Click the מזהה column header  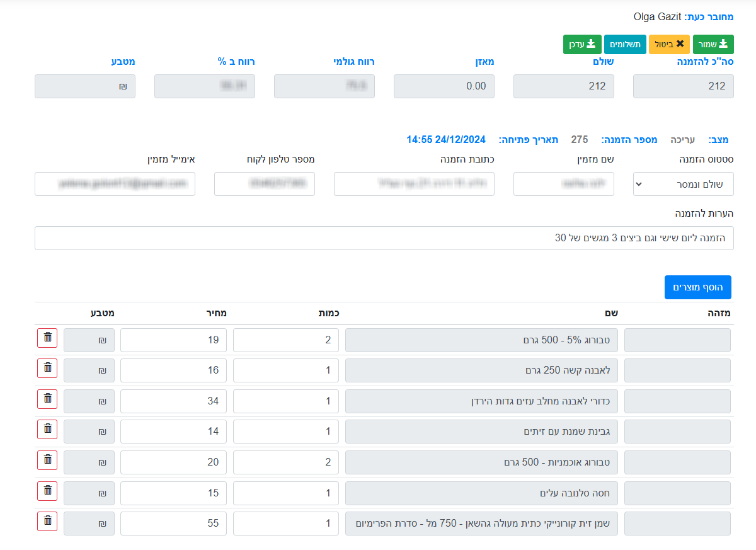[x=719, y=313]
